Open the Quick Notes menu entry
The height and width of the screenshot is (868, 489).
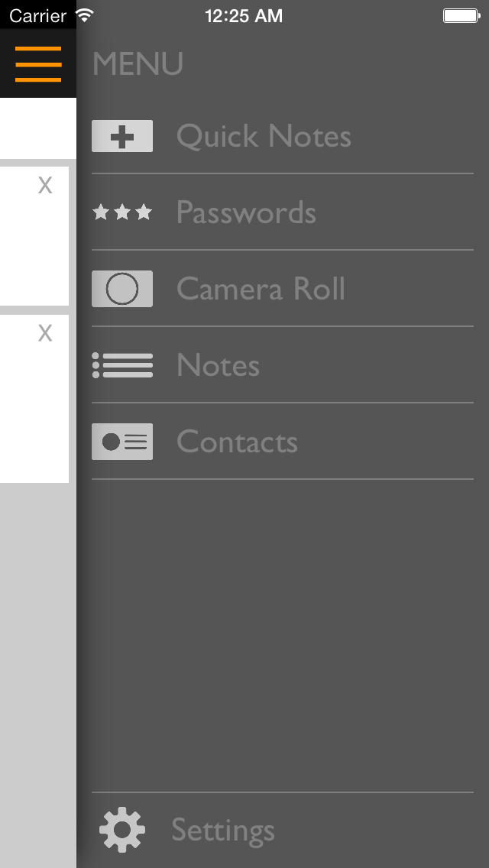(264, 137)
